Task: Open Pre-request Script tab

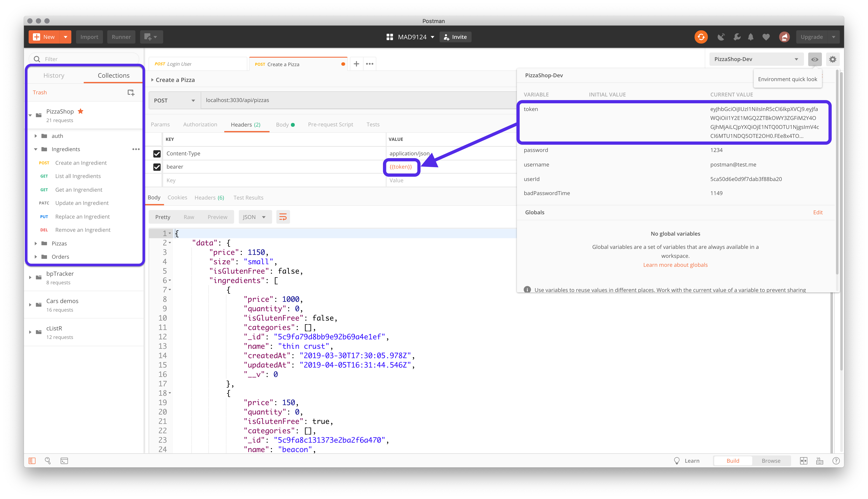Action: click(330, 124)
